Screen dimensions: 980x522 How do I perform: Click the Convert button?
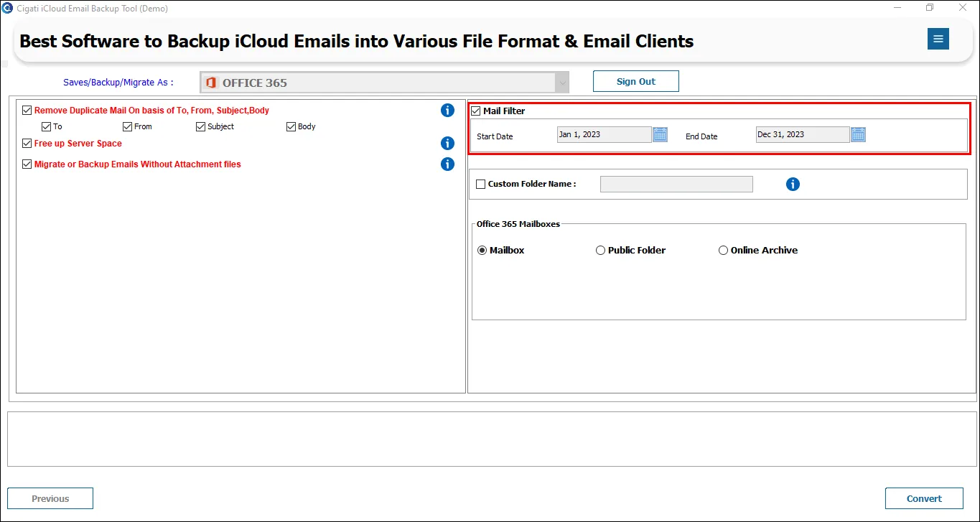[x=924, y=498]
